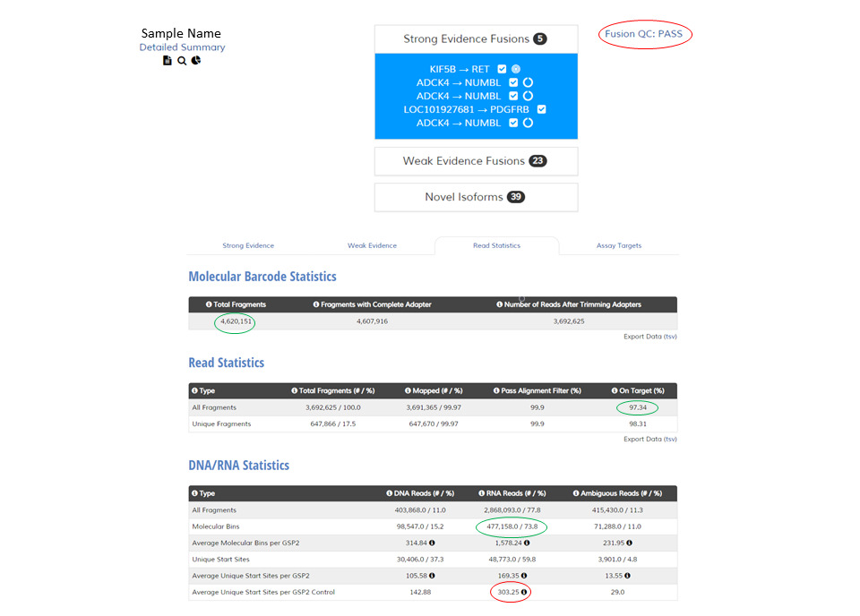Image resolution: width=860 pixels, height=616 pixels.
Task: Uncheck the KIF5B → RET fusion checkbox
Action: [502, 69]
